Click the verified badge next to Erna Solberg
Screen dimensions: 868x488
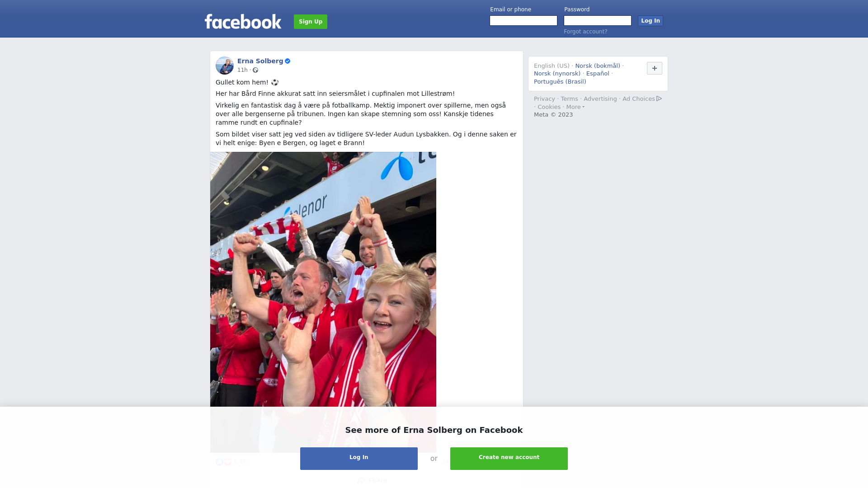(288, 61)
